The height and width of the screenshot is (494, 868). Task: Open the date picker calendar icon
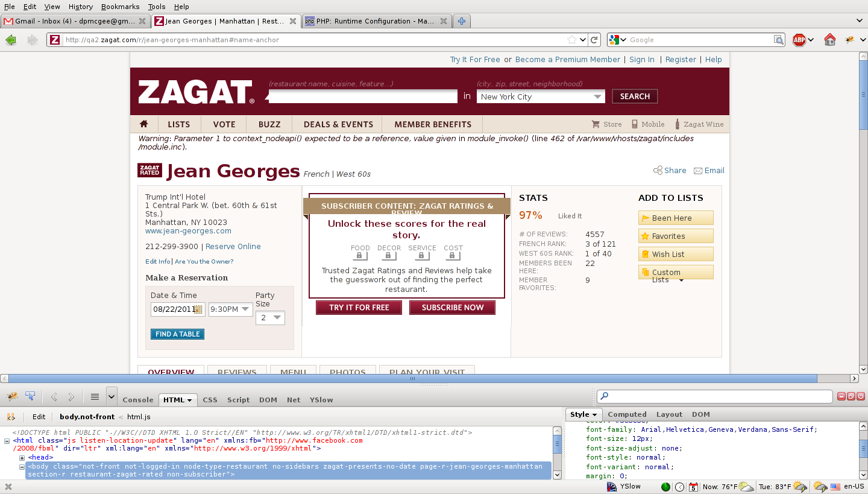coord(198,309)
